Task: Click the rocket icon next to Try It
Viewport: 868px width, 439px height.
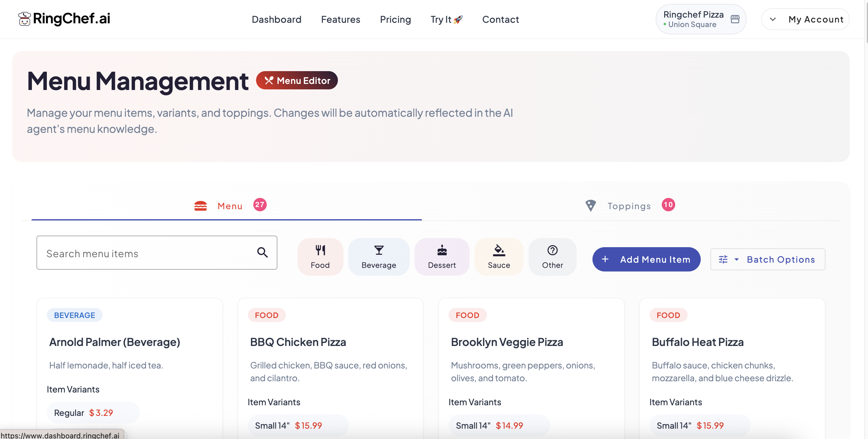Action: click(458, 19)
